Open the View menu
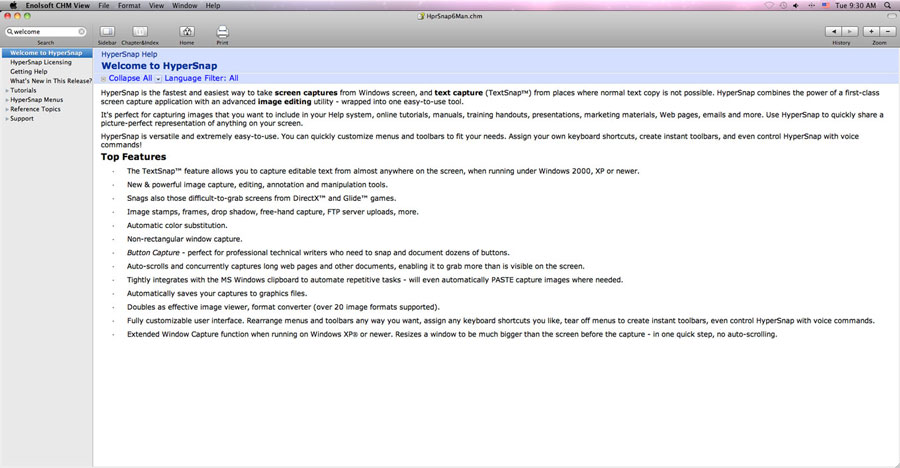The height and width of the screenshot is (468, 900). 156,5
